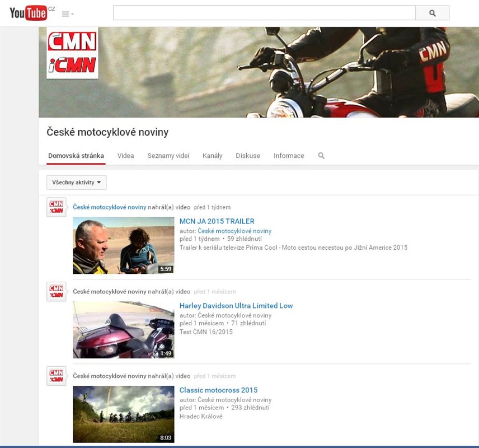Focus the YouTube search input field

click(264, 13)
